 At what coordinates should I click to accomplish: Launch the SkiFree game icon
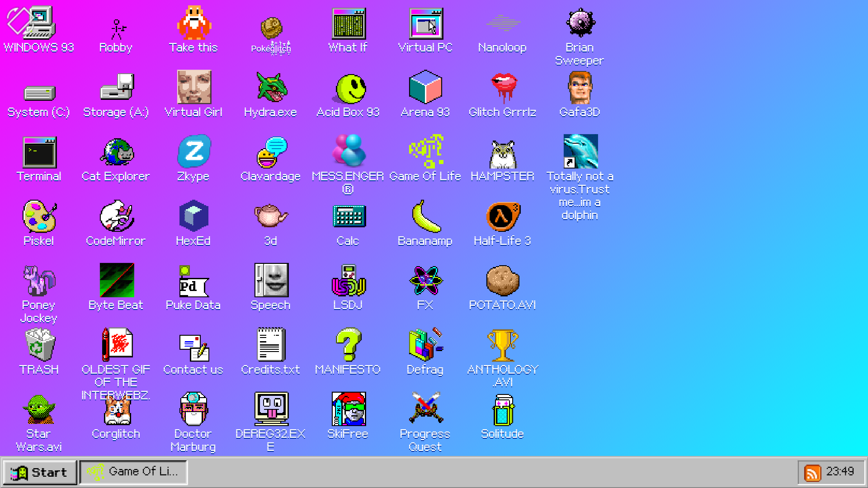coord(348,410)
